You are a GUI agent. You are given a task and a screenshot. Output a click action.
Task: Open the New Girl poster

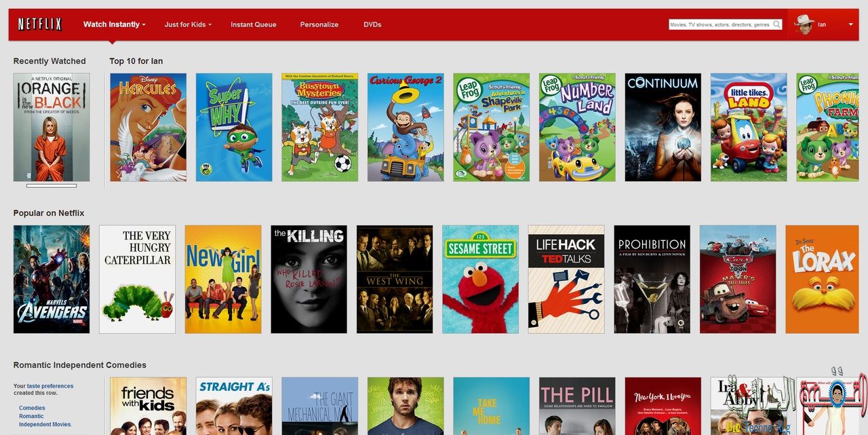[223, 280]
